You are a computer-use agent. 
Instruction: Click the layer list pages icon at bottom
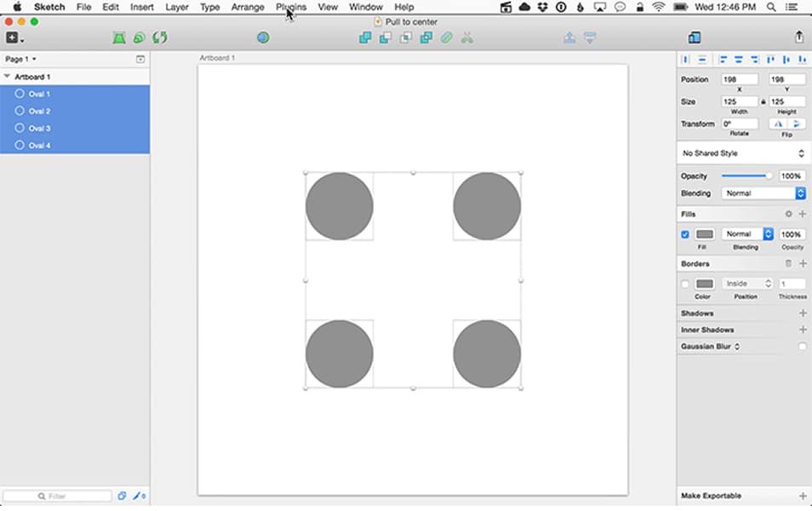click(x=122, y=496)
